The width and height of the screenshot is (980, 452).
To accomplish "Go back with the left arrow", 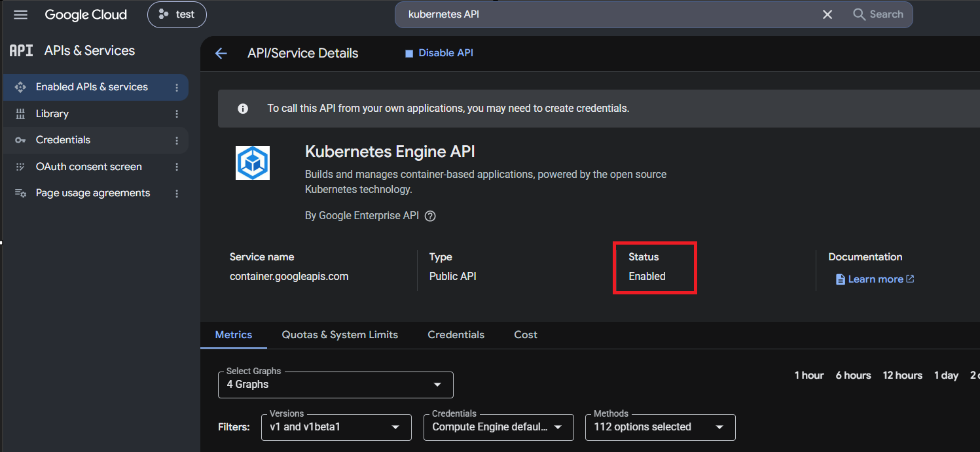I will pyautogui.click(x=221, y=54).
